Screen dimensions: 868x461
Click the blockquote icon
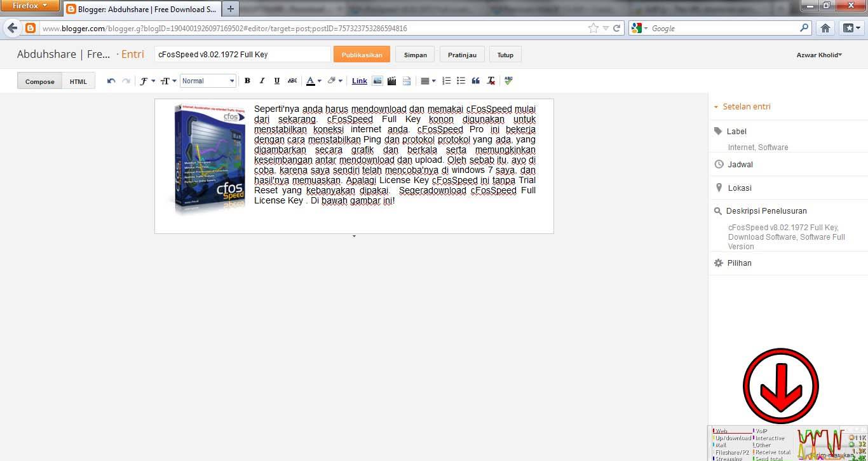pyautogui.click(x=476, y=81)
